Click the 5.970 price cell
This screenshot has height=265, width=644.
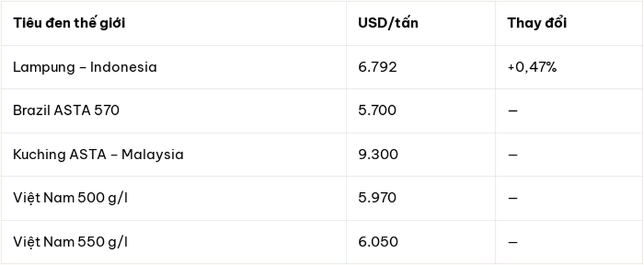(377, 198)
